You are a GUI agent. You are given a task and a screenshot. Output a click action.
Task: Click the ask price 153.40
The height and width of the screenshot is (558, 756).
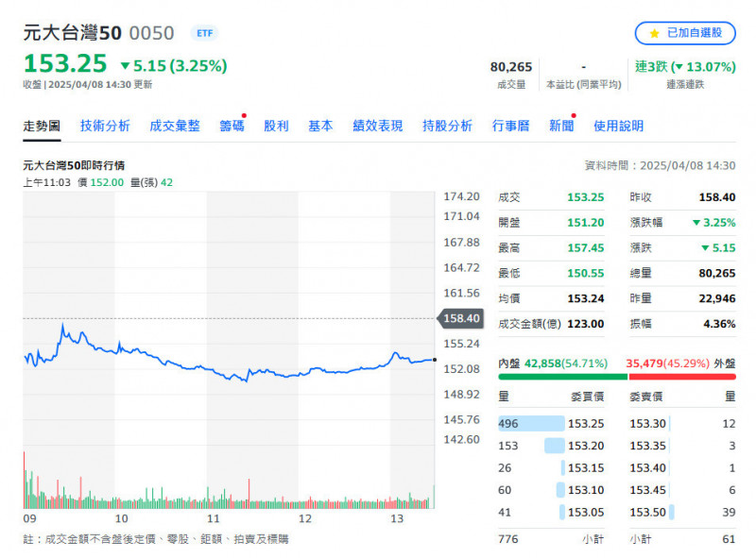click(647, 468)
